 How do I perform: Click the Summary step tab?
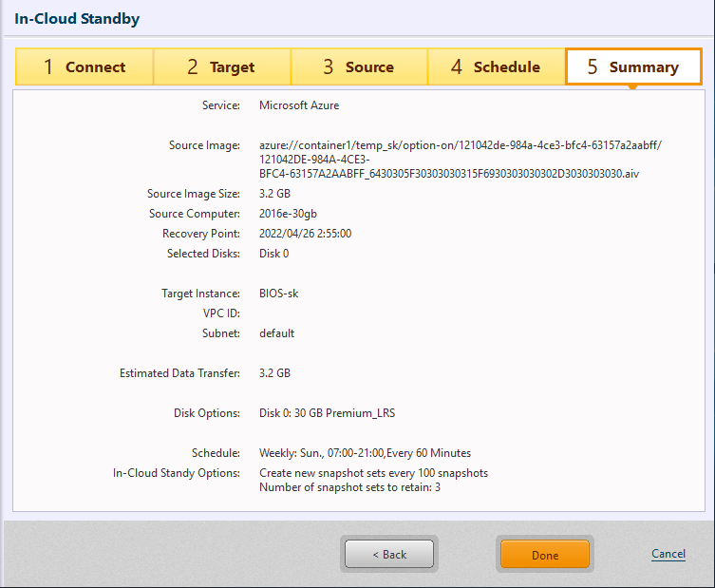coord(633,67)
